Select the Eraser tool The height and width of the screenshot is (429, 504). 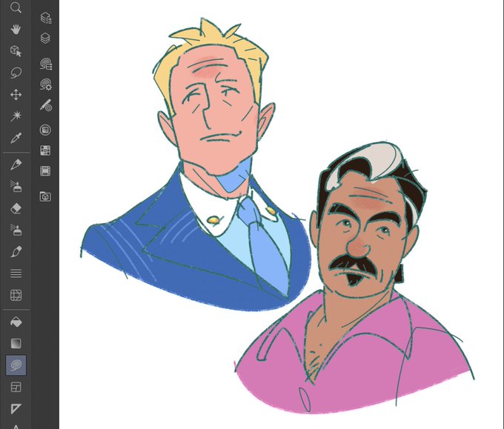coord(16,208)
